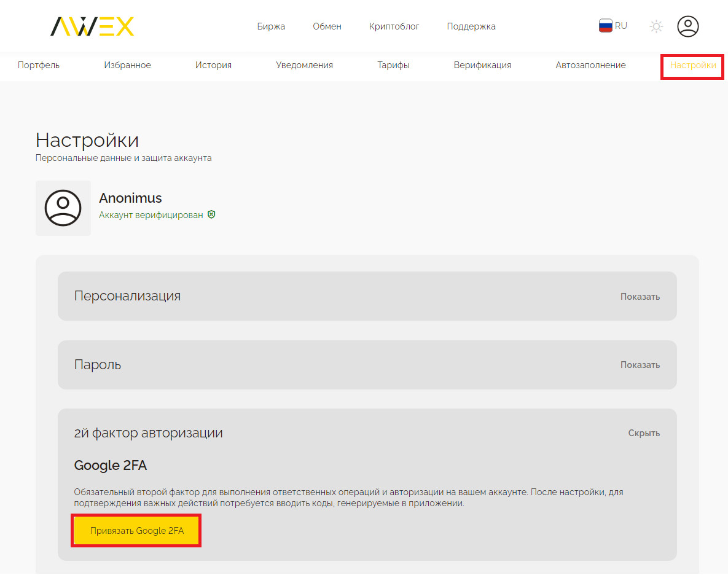Viewport: 728px width, 575px height.
Task: Expand the Пароль section with Показать
Action: pos(640,365)
